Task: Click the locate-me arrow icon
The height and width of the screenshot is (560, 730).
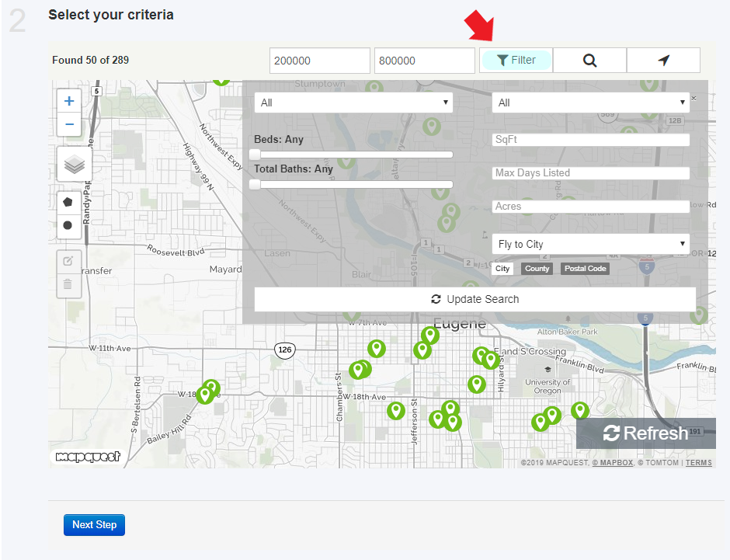Action: (663, 60)
